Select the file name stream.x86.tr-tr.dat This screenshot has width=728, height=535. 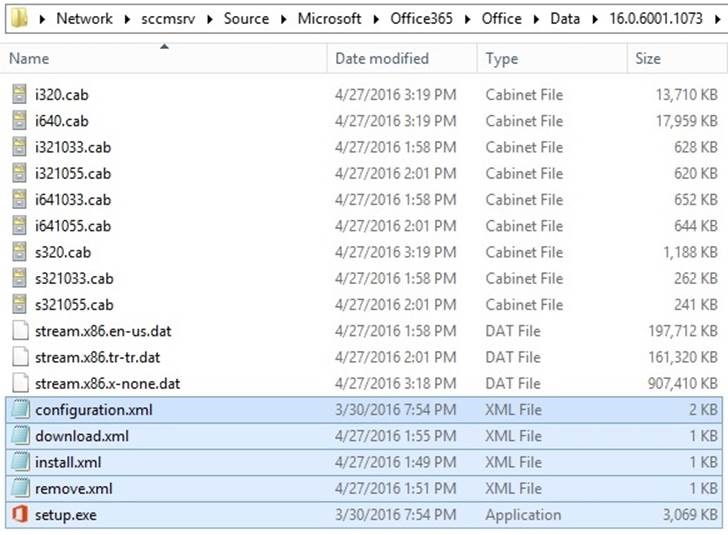pyautogui.click(x=98, y=357)
